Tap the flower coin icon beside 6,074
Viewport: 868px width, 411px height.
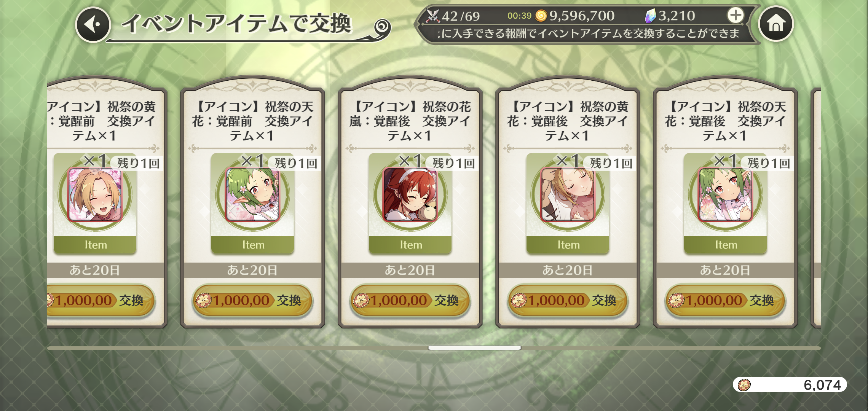[x=744, y=385]
